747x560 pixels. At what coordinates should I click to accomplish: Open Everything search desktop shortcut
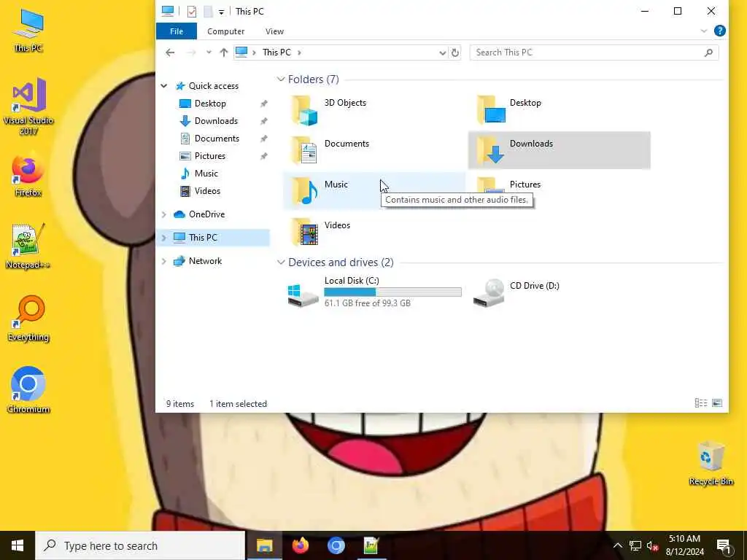[28, 319]
